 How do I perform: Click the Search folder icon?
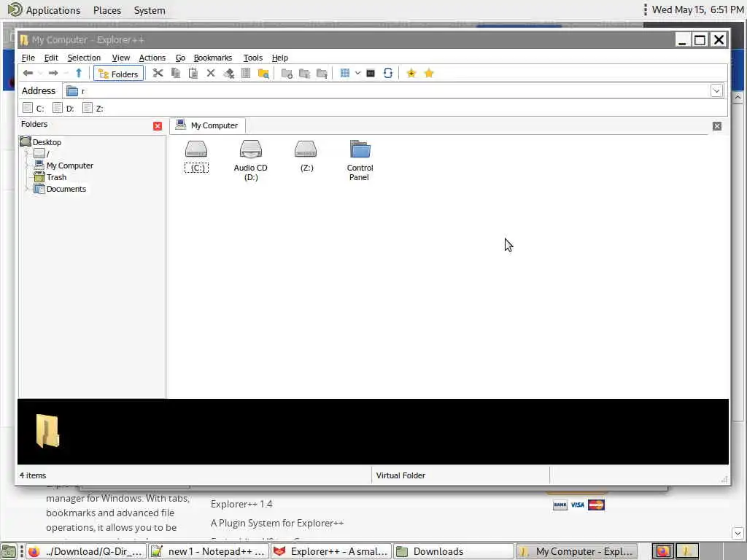click(263, 73)
